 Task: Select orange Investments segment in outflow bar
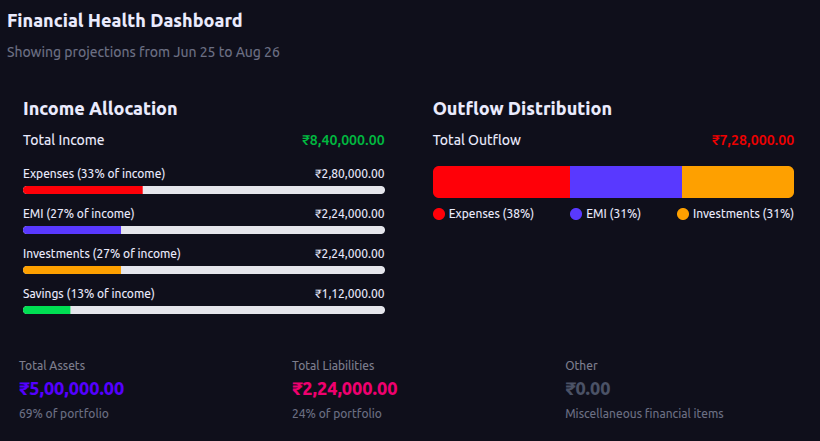tap(738, 182)
